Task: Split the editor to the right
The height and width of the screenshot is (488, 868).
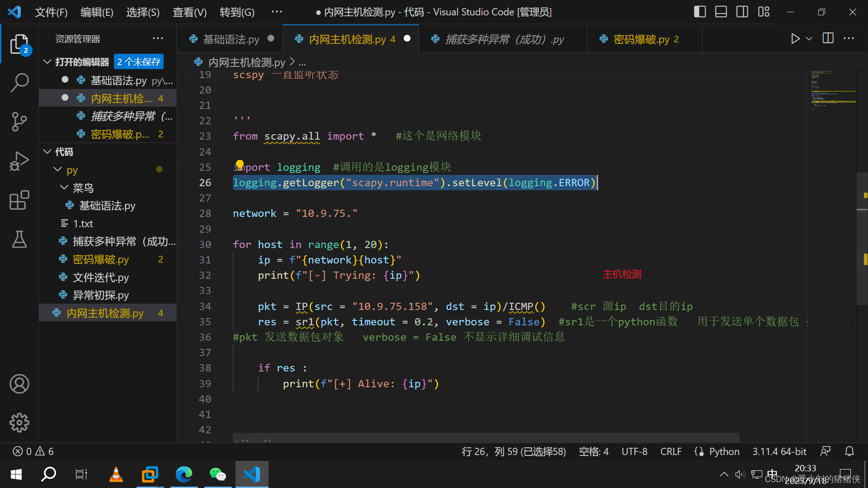Action: tap(828, 39)
